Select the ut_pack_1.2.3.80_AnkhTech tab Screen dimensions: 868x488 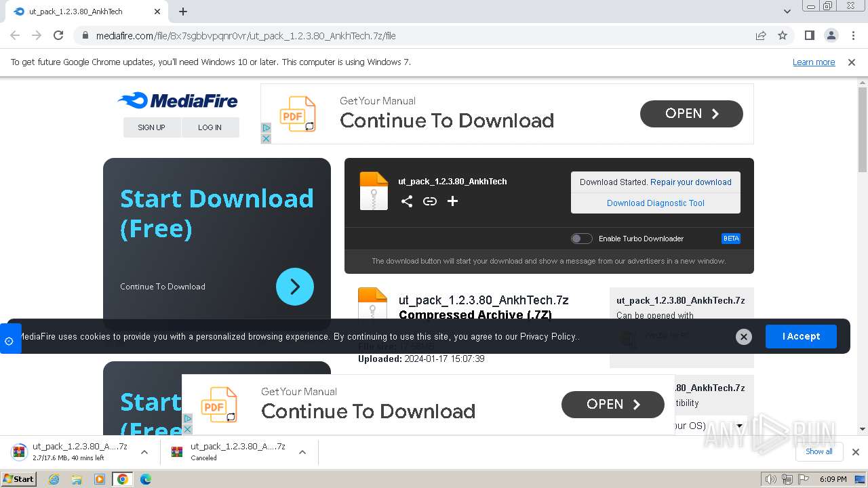click(86, 12)
